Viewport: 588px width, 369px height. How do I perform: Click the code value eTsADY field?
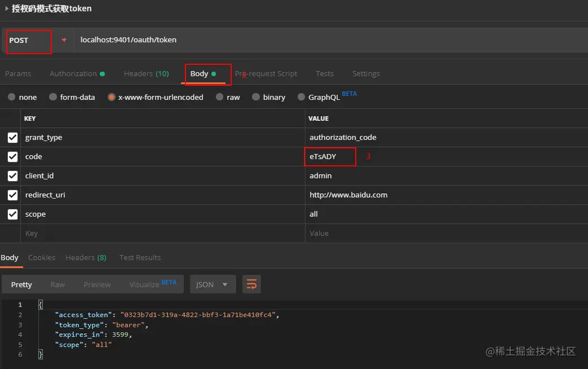point(330,156)
